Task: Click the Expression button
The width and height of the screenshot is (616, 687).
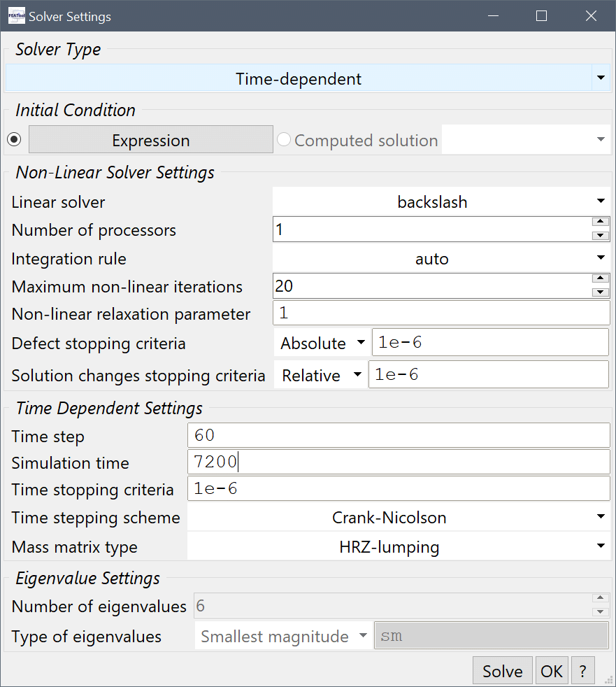Action: [x=150, y=140]
